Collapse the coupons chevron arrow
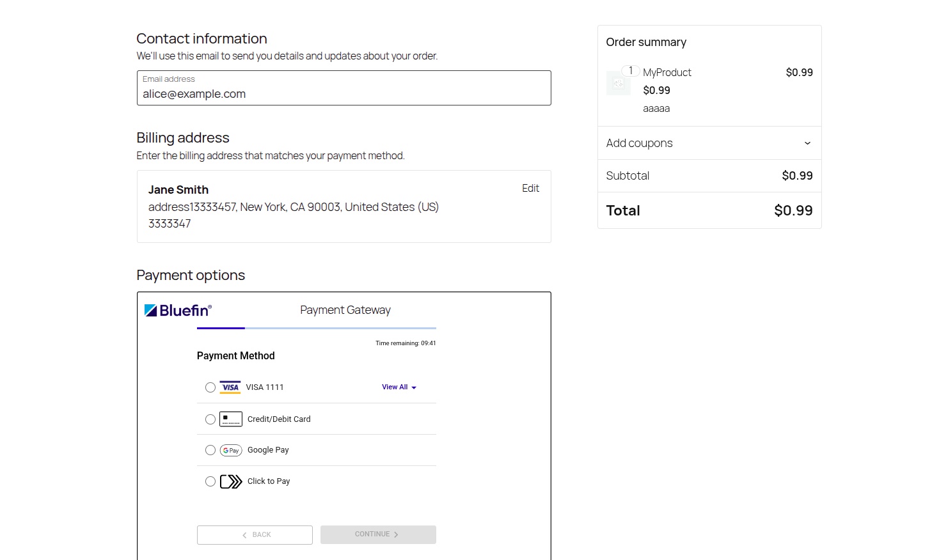This screenshot has height=560, width=939. (x=807, y=143)
